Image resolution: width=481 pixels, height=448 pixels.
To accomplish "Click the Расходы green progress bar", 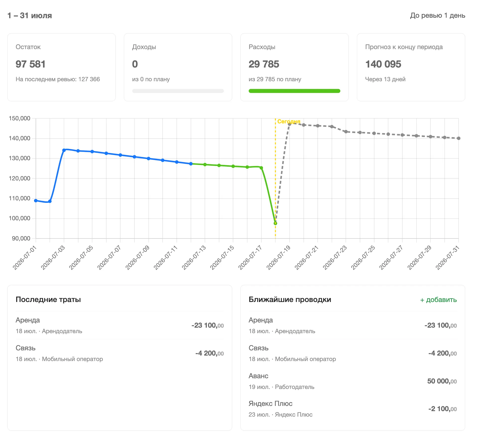I will click(x=294, y=91).
